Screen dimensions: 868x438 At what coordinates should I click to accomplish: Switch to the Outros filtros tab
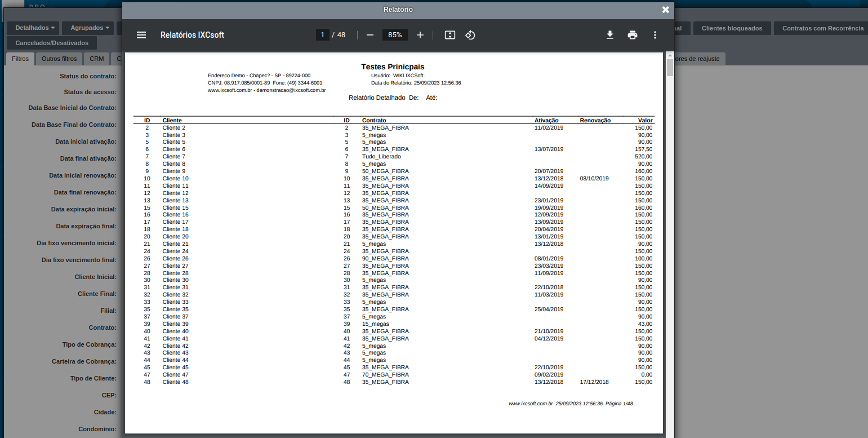tap(59, 59)
